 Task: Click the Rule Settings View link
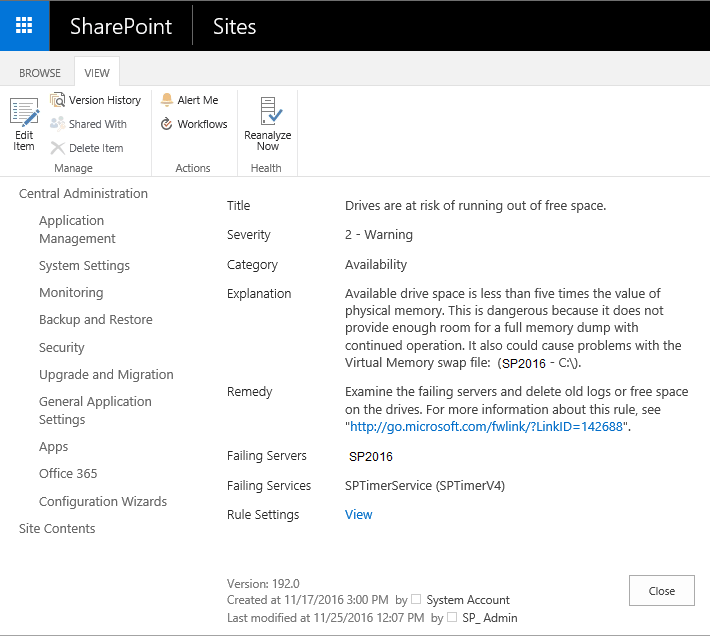point(358,514)
